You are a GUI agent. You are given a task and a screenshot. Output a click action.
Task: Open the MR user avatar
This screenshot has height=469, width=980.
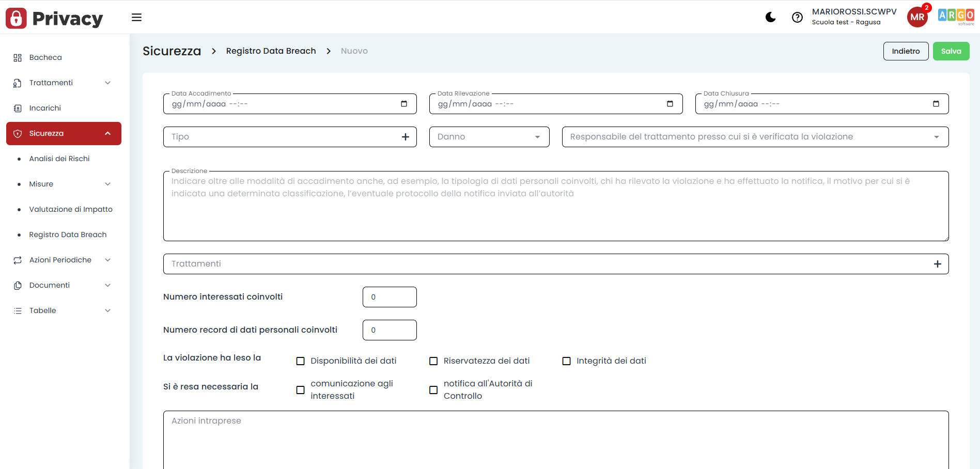(x=917, y=17)
